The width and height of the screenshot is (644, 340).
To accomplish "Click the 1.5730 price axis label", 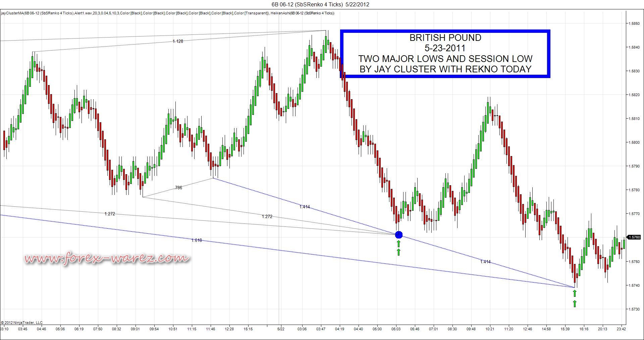I will tap(635, 309).
